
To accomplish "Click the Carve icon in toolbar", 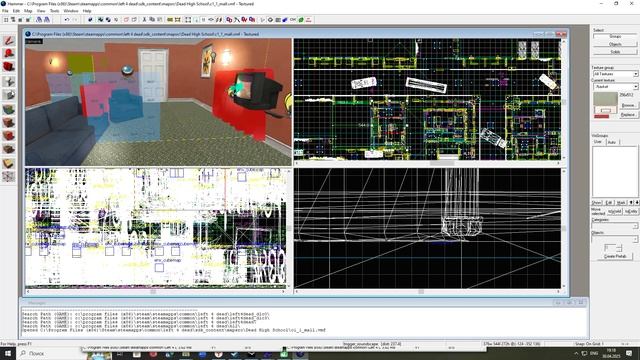I will [90, 20].
